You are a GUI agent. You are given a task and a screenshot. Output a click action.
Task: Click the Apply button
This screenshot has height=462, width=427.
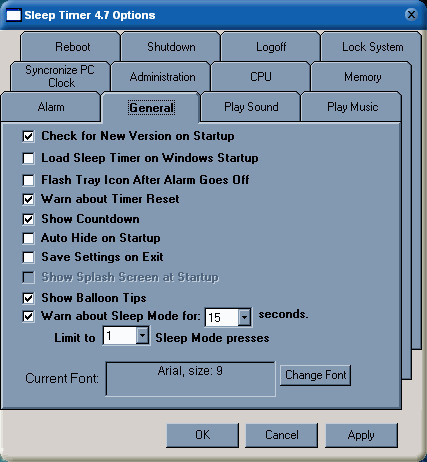click(361, 435)
